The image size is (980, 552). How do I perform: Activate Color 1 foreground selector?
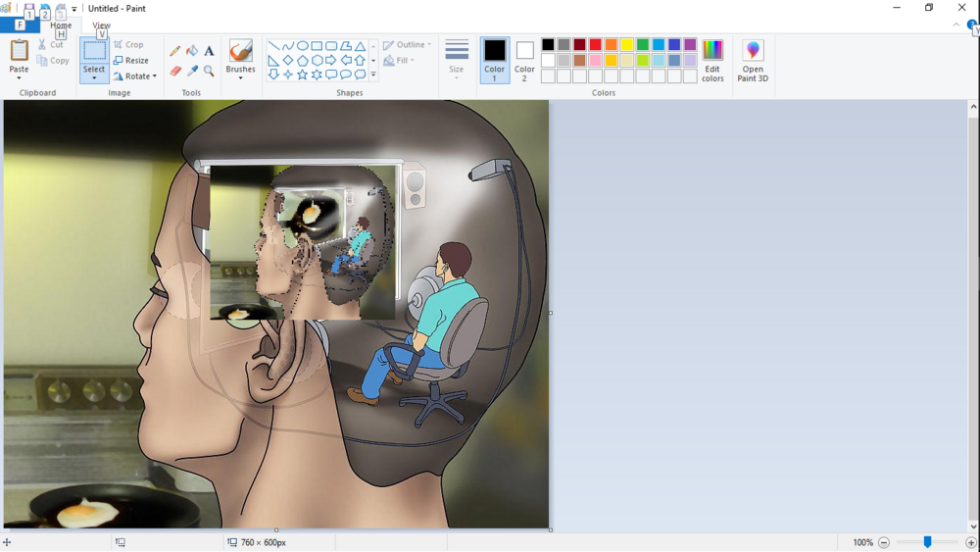(495, 60)
